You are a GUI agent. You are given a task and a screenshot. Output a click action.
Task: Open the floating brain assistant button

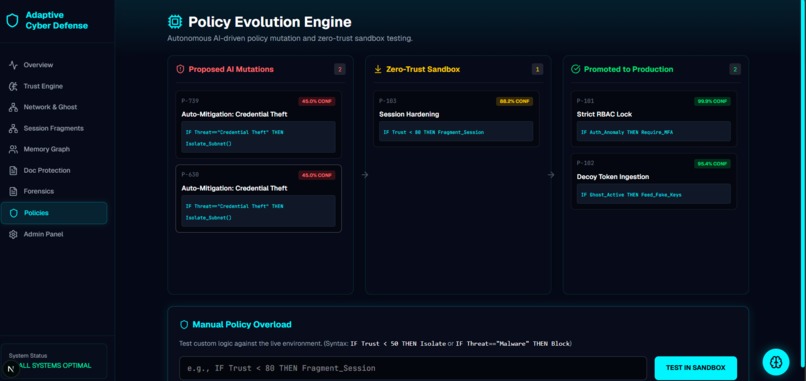pos(776,362)
